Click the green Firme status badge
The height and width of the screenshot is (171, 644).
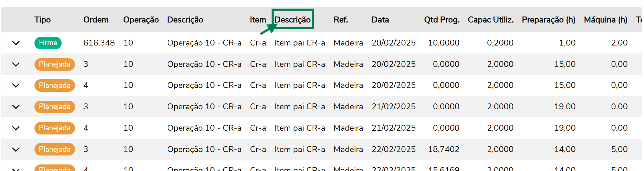pyautogui.click(x=48, y=43)
